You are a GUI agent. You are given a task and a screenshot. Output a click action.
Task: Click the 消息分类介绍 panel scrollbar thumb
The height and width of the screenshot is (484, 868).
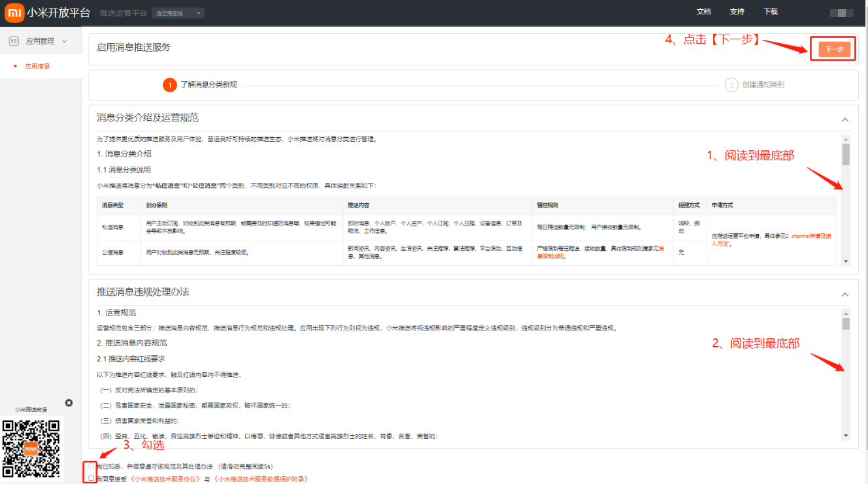846,155
